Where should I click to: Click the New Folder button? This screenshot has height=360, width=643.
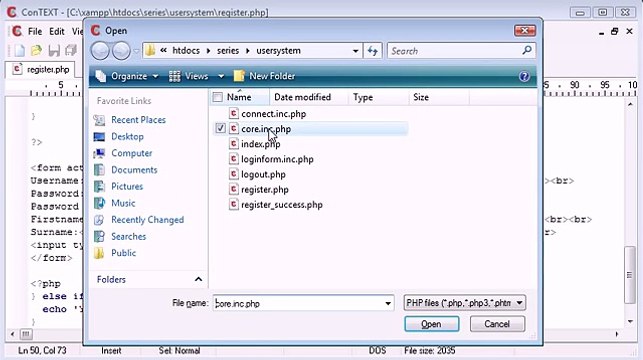point(264,76)
